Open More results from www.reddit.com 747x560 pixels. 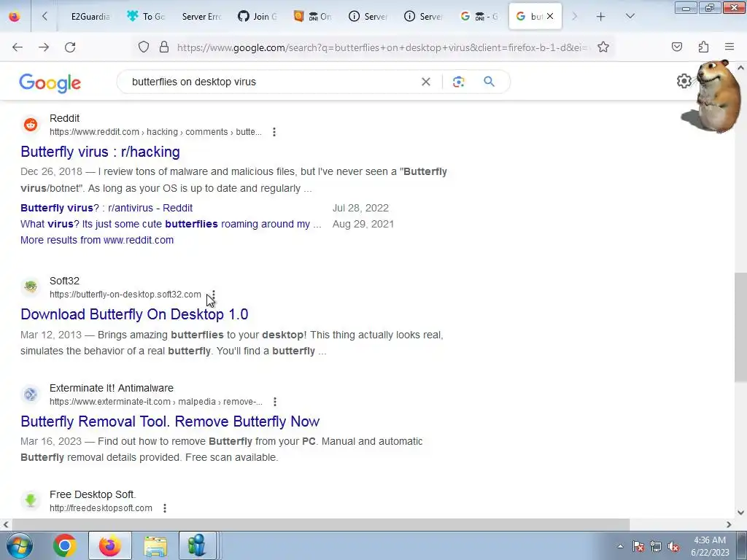[x=97, y=240]
